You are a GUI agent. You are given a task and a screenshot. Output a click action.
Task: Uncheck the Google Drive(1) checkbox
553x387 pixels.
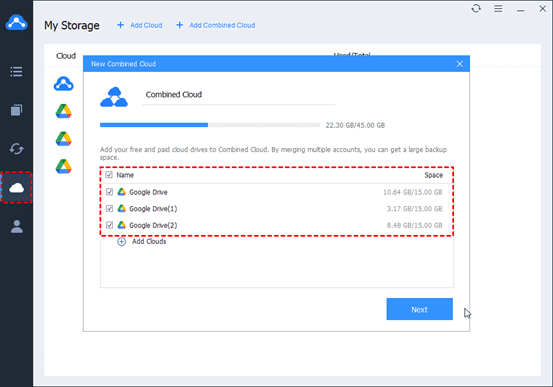(109, 208)
